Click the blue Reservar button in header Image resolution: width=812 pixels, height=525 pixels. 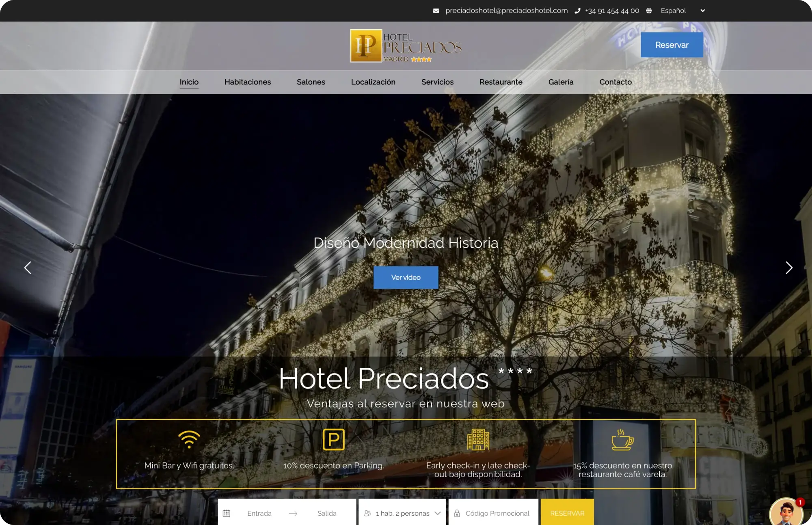[672, 45]
